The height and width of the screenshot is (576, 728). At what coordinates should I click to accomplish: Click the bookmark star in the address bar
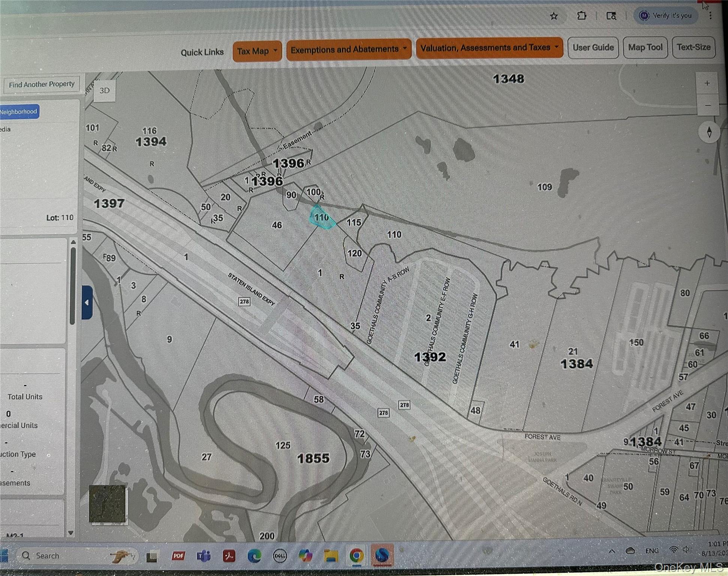pyautogui.click(x=554, y=16)
